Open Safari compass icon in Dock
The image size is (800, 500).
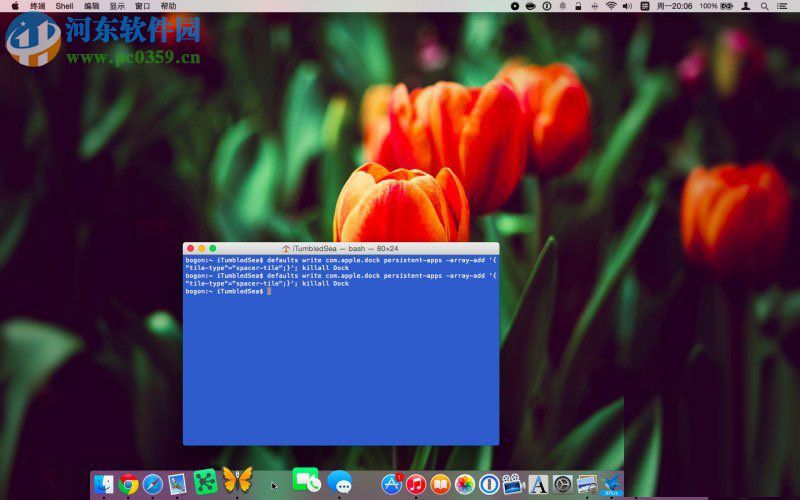coord(153,484)
